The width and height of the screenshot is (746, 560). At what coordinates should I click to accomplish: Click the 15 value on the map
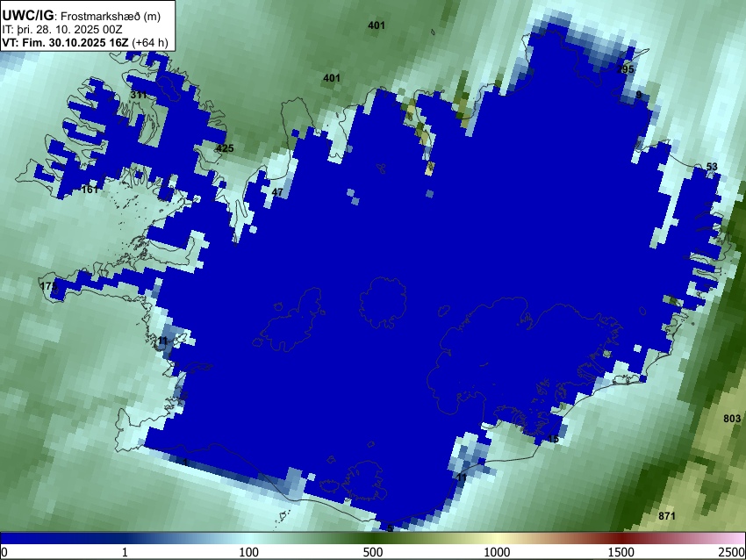pos(553,439)
